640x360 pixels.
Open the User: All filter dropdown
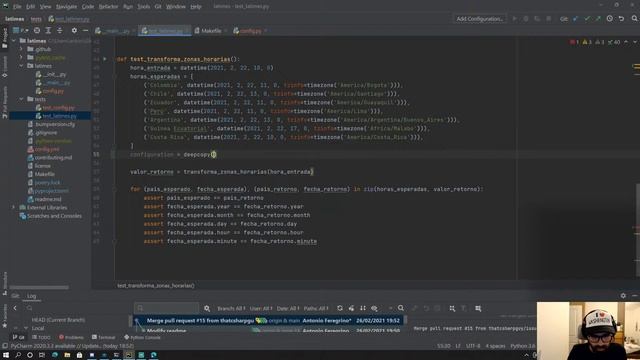pos(261,309)
